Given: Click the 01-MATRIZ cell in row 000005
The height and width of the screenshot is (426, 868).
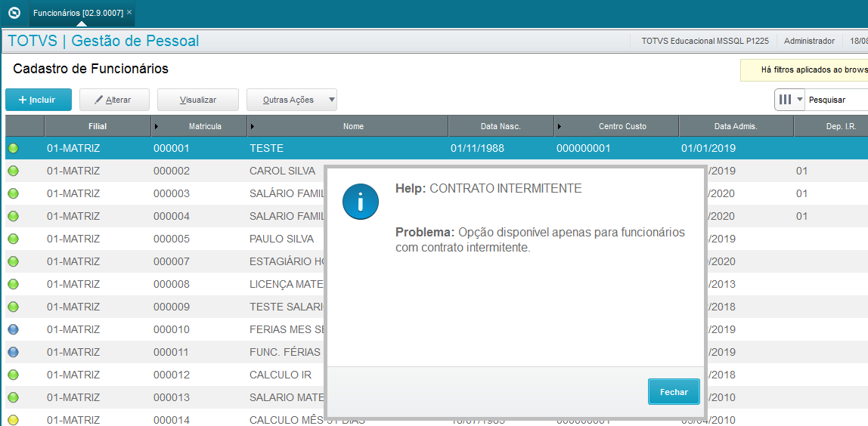Looking at the screenshot, I should pyautogui.click(x=73, y=239).
